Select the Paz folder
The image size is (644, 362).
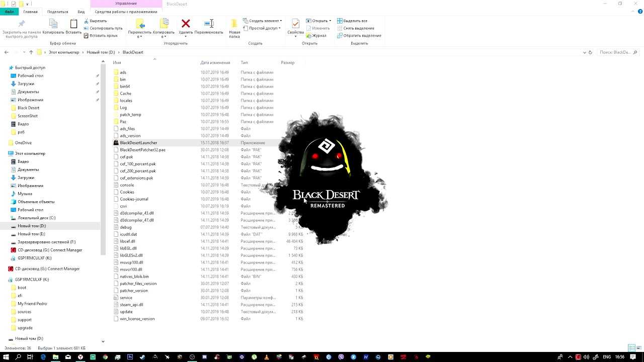click(x=123, y=122)
